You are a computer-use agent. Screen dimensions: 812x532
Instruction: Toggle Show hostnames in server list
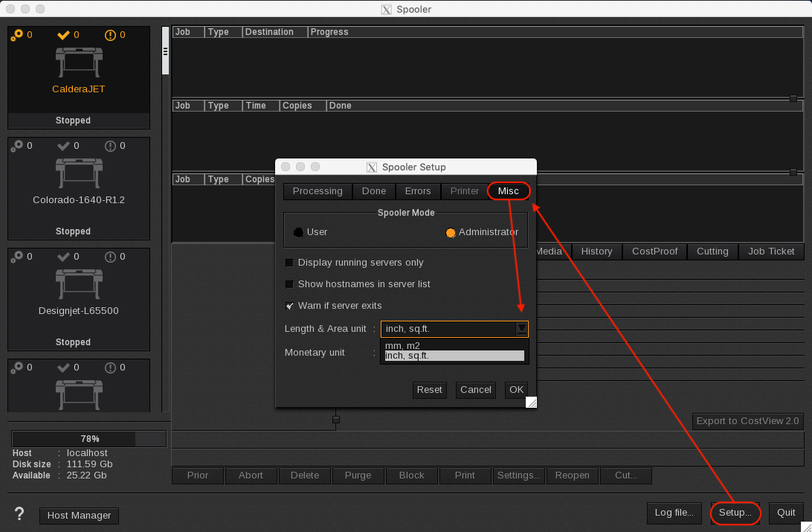290,284
